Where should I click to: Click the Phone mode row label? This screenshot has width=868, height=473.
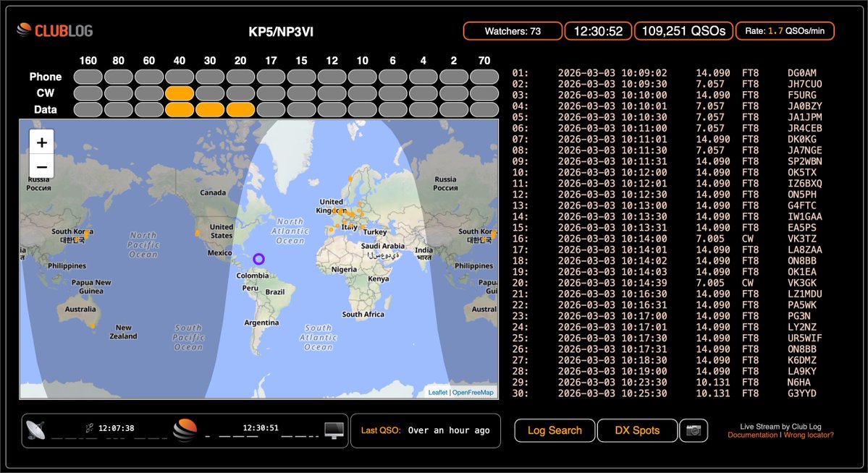46,77
